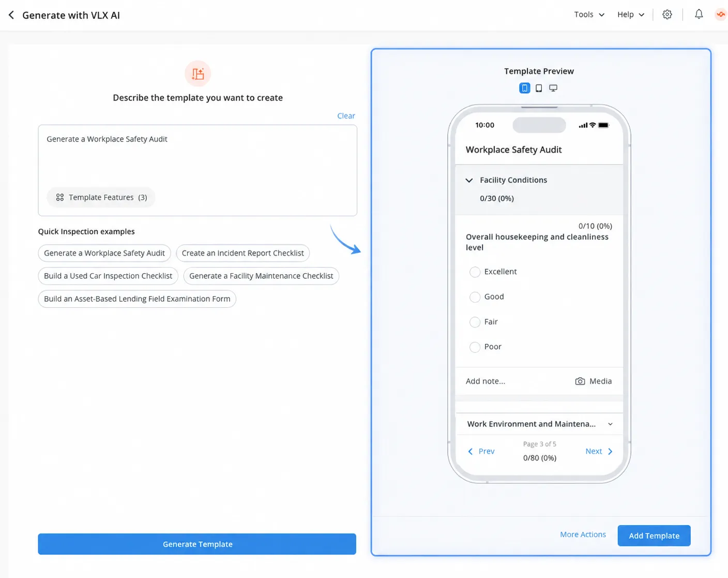
Task: Select the Fair radio option
Action: (x=475, y=322)
